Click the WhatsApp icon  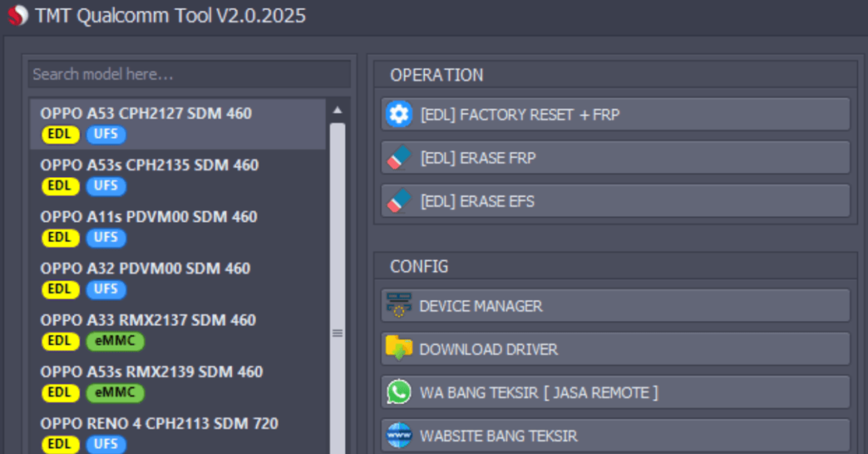(x=398, y=392)
